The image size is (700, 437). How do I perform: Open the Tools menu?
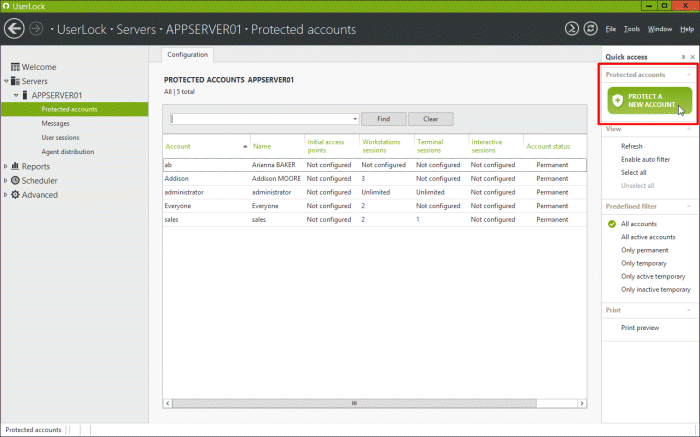point(631,29)
